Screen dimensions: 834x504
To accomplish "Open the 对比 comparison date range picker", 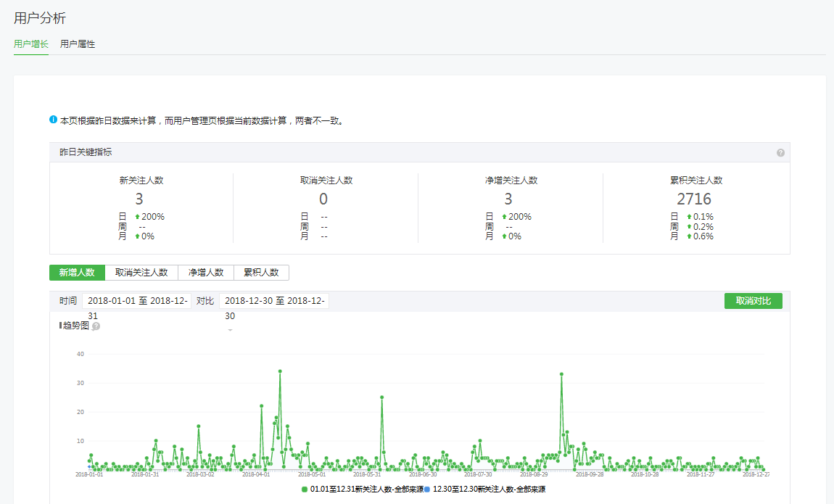I will [274, 301].
